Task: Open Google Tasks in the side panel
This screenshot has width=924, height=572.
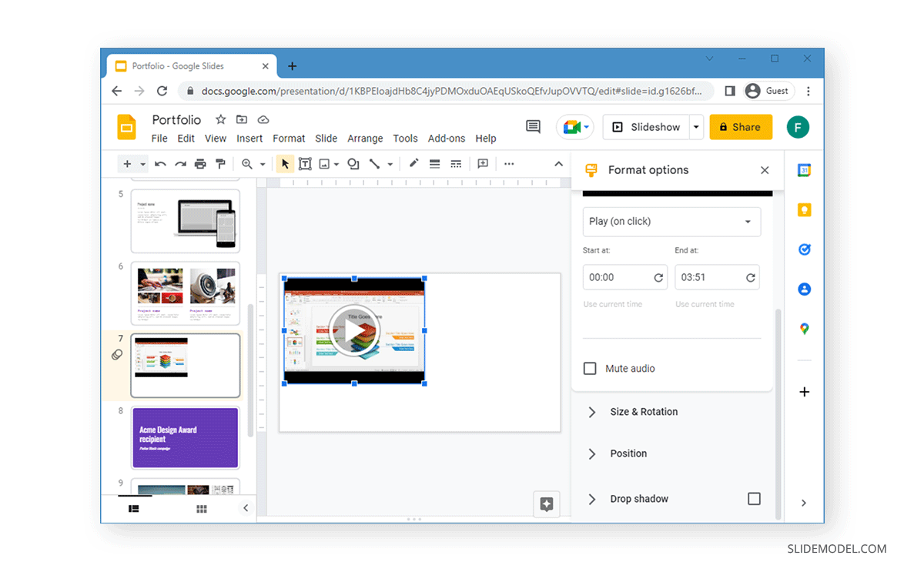Action: click(x=804, y=249)
